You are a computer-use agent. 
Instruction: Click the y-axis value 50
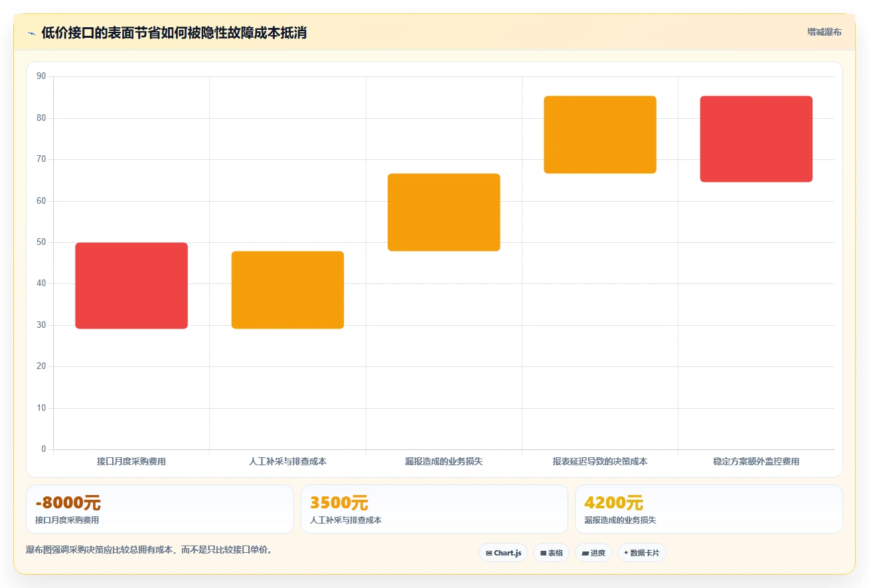click(41, 242)
